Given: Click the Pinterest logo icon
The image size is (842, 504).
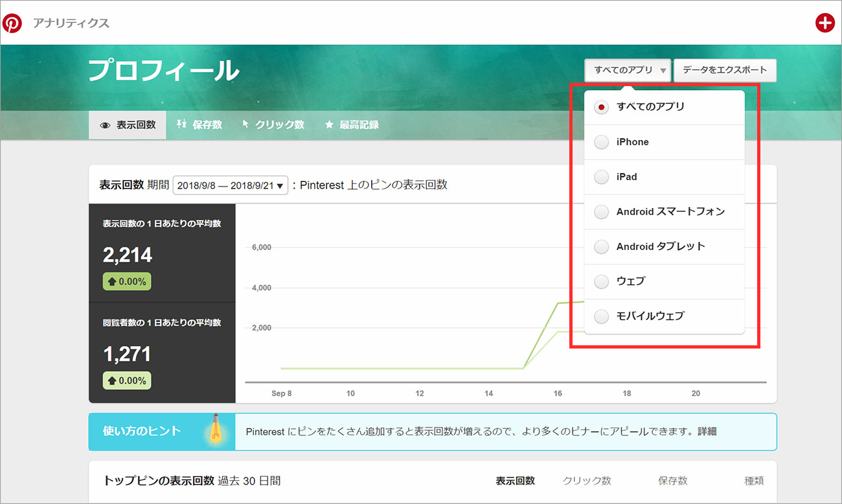Looking at the screenshot, I should pyautogui.click(x=12, y=23).
